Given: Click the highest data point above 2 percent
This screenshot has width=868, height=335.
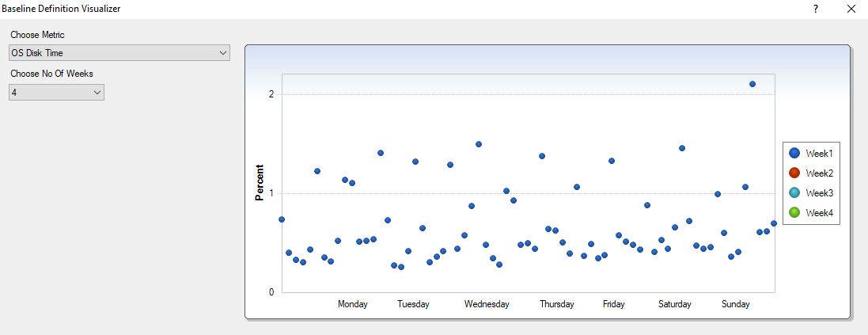Looking at the screenshot, I should click(x=752, y=84).
